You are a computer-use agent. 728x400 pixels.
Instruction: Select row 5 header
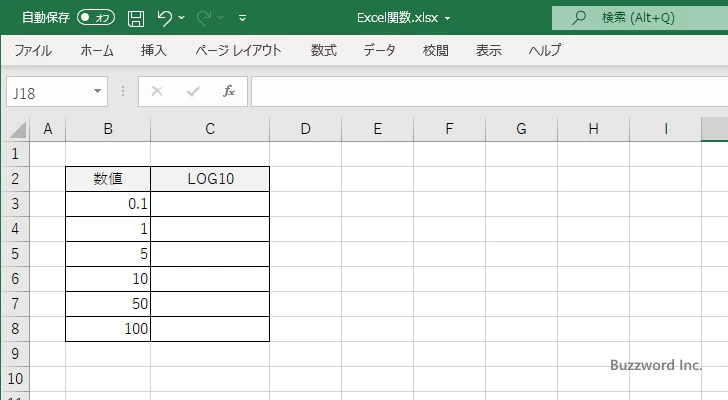pyautogui.click(x=15, y=254)
